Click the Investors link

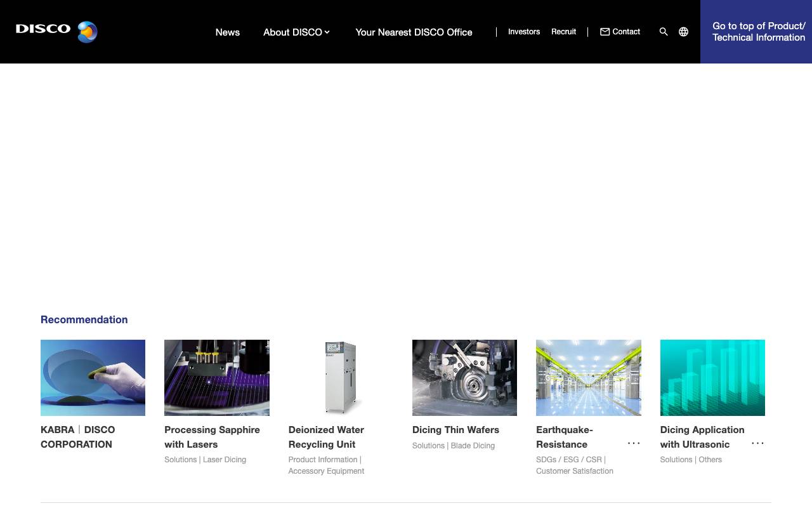pyautogui.click(x=524, y=32)
